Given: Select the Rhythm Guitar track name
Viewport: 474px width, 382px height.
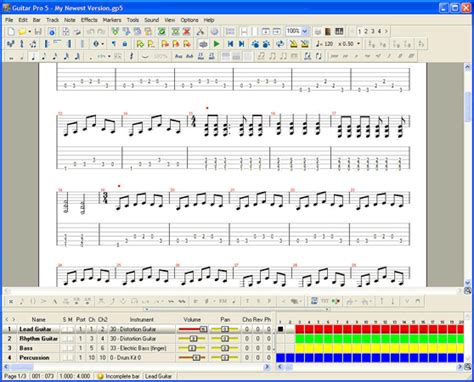Looking at the screenshot, I should pyautogui.click(x=38, y=339).
